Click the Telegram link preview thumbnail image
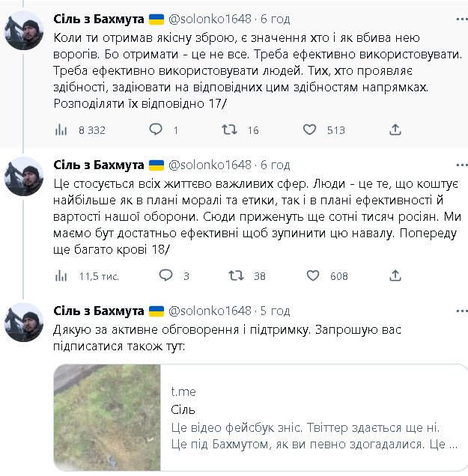This screenshot has height=476, width=468. tap(108, 418)
